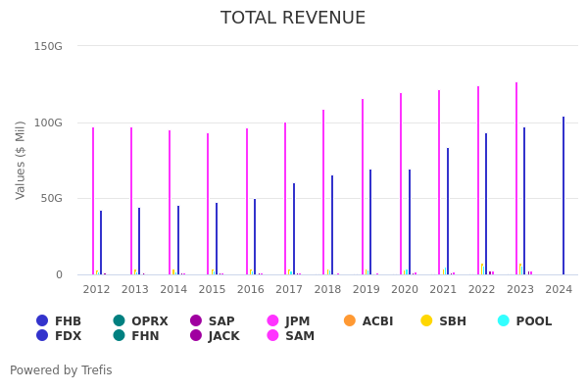Hide the SAP series via legend
Viewport: 588px width, 392px height.
tap(196, 321)
